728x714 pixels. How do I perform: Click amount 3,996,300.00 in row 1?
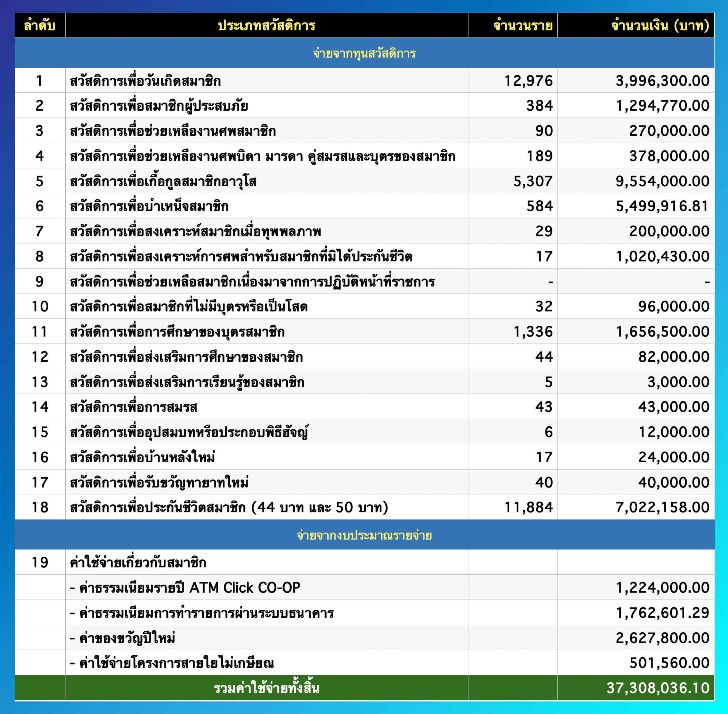662,81
